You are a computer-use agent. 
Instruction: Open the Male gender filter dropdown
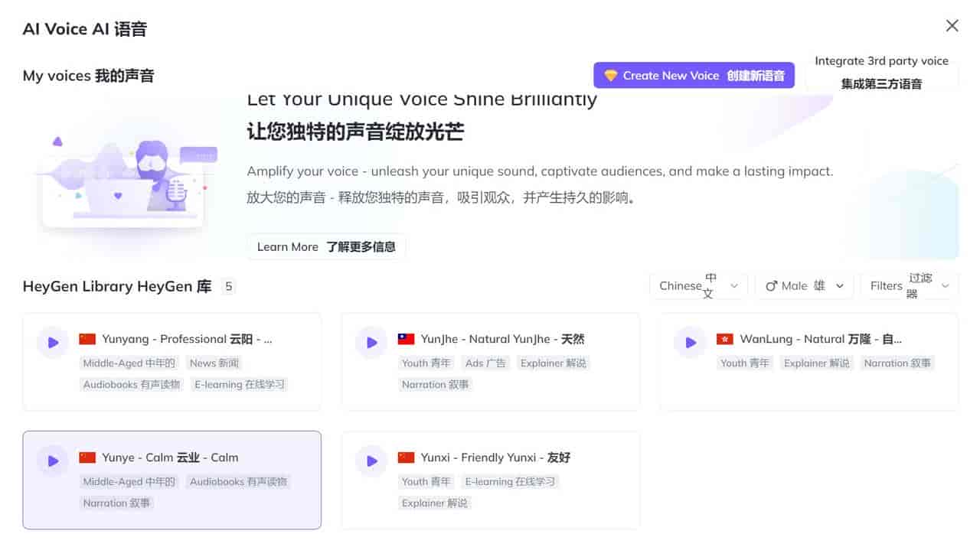click(x=803, y=285)
